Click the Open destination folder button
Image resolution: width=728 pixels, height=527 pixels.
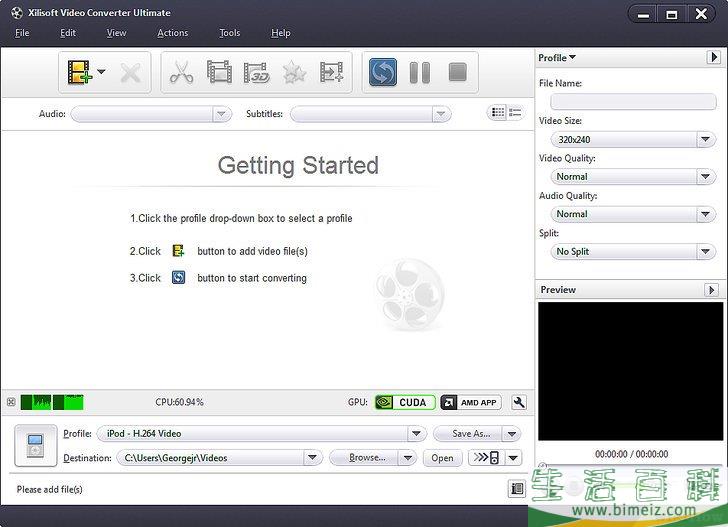(x=442, y=458)
